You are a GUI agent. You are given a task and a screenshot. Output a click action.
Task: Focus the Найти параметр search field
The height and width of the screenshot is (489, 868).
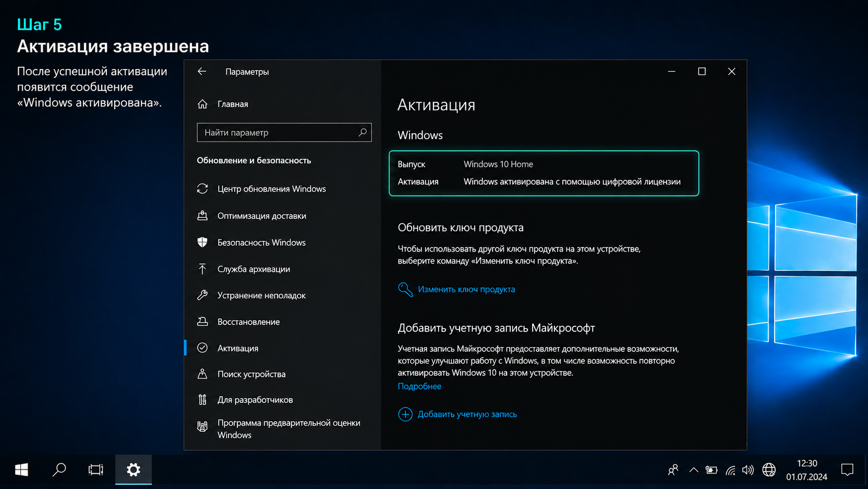tap(284, 133)
